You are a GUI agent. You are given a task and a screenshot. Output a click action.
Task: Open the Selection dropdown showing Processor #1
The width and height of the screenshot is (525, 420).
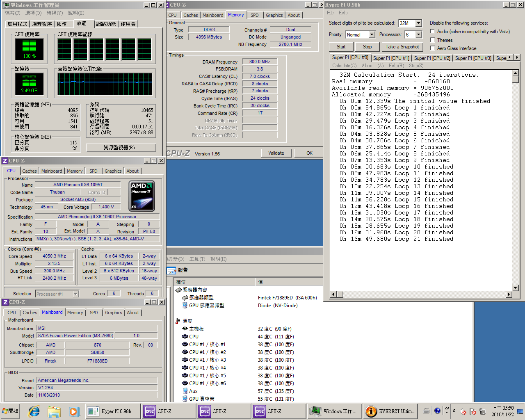pos(75,294)
